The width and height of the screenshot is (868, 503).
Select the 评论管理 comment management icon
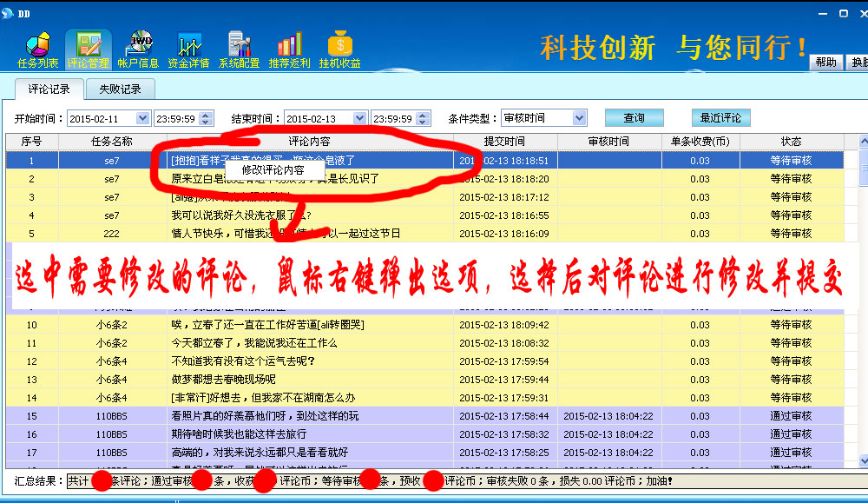tap(88, 51)
